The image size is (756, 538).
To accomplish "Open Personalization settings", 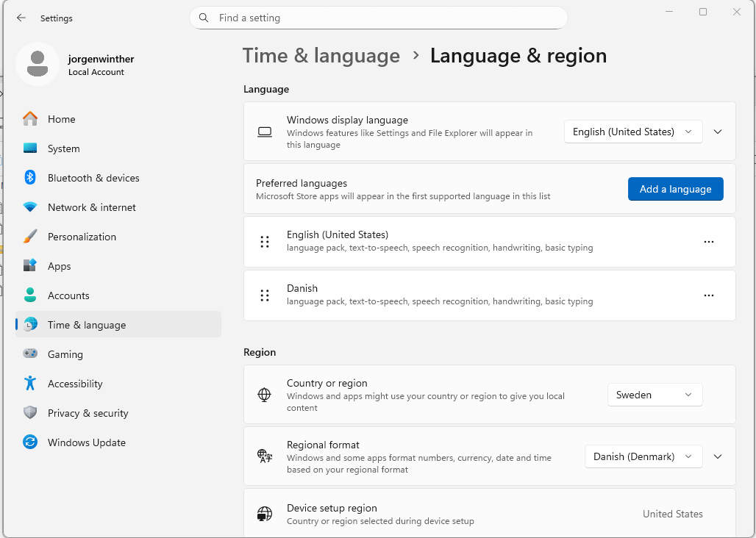I will tap(118, 237).
